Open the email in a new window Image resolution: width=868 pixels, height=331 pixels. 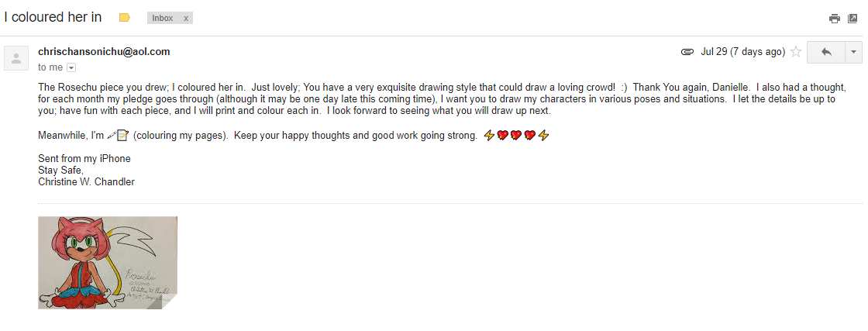(852, 19)
